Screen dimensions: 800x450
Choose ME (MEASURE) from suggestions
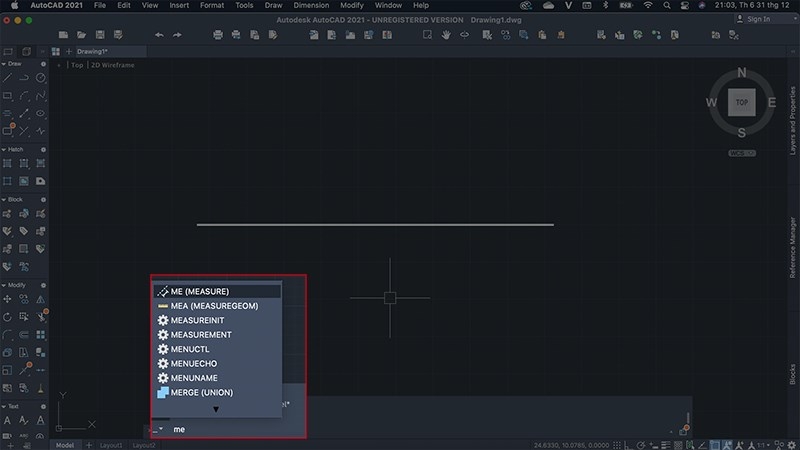click(217, 291)
